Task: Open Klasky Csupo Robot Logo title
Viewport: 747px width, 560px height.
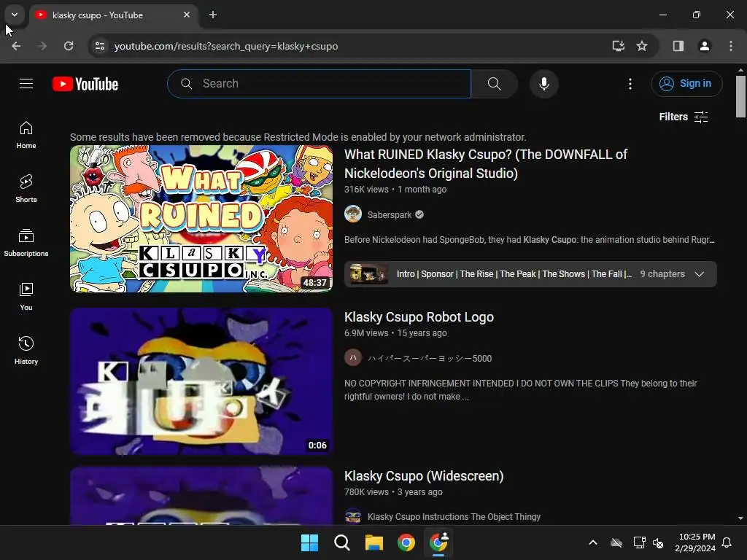Action: pos(419,317)
